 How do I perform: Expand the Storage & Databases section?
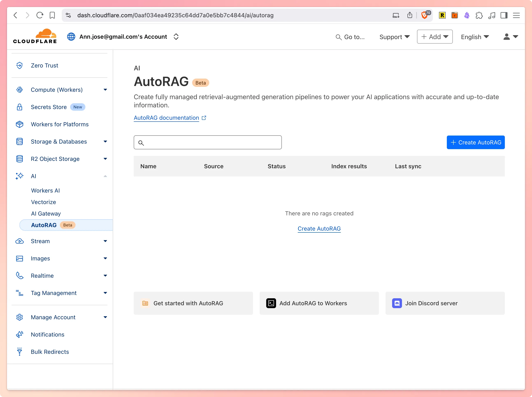click(x=105, y=142)
